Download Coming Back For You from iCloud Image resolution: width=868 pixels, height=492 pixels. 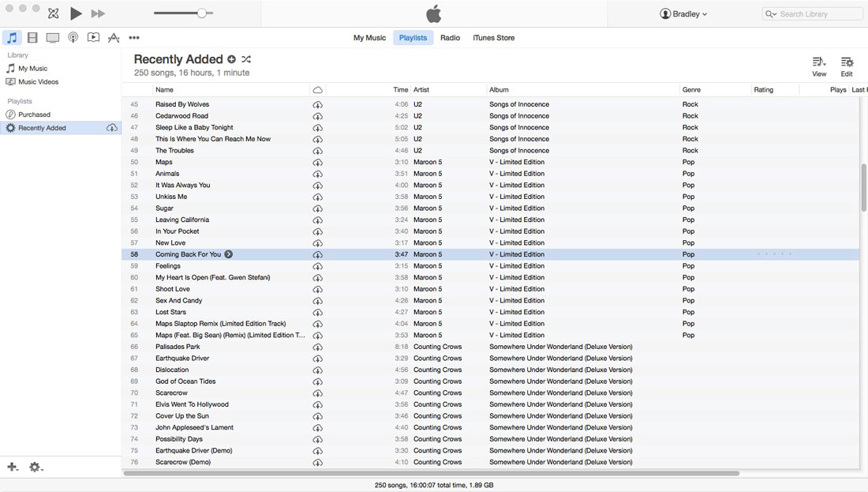[318, 255]
